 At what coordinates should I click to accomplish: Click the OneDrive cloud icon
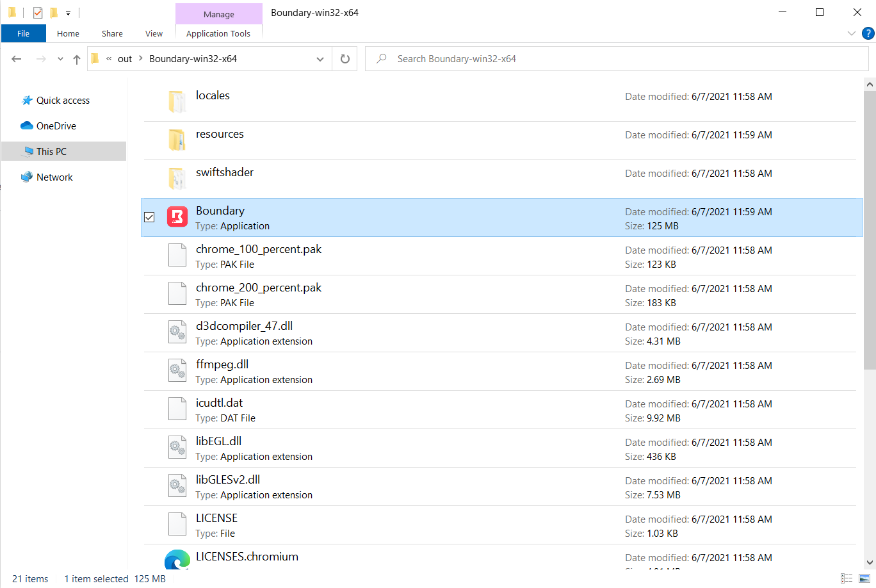pos(27,126)
